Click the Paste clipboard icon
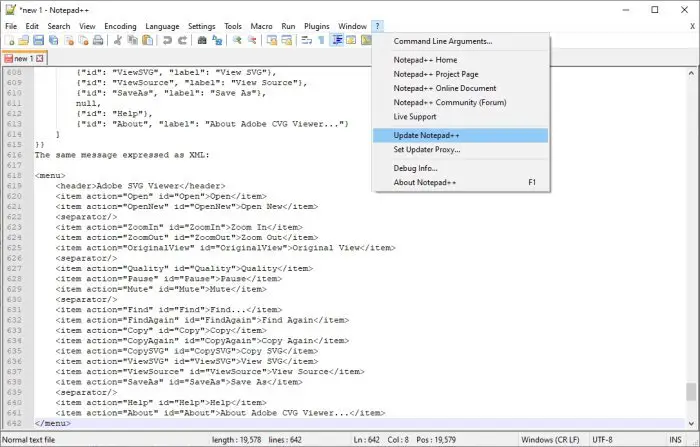The width and height of the screenshot is (700, 447). tap(147, 41)
